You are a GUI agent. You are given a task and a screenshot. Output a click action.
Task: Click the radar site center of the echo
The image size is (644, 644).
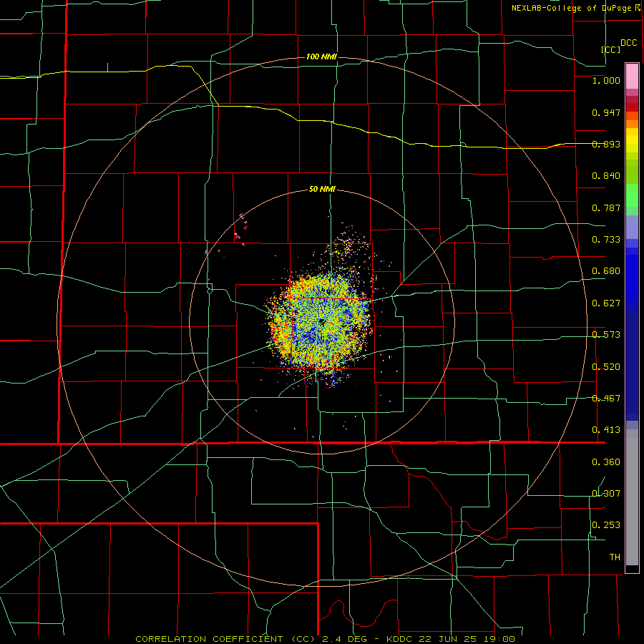pyautogui.click(x=321, y=321)
